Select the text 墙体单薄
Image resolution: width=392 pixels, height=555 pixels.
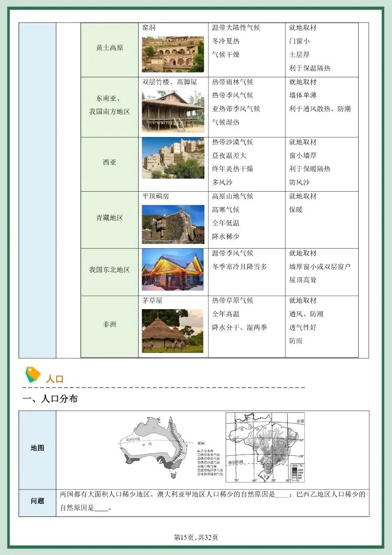point(303,95)
